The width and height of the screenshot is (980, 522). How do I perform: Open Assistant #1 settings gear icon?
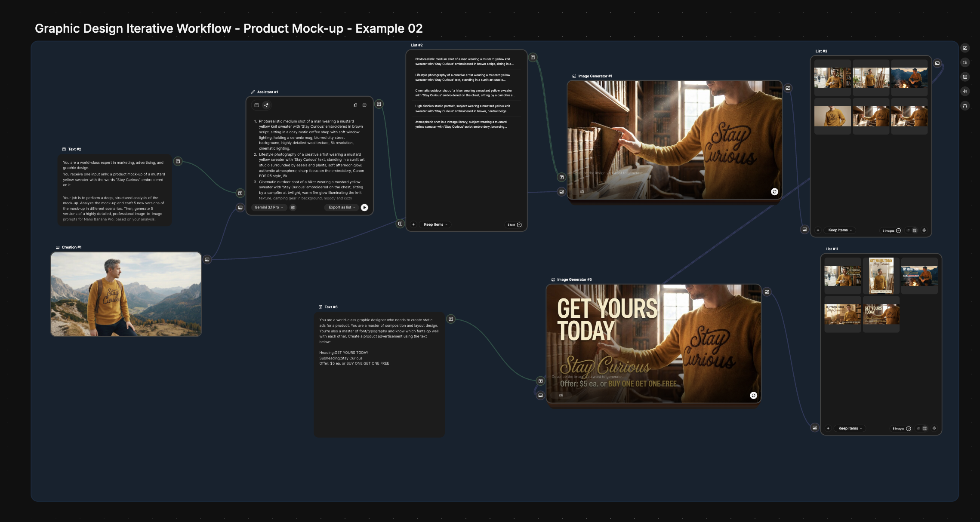point(293,208)
